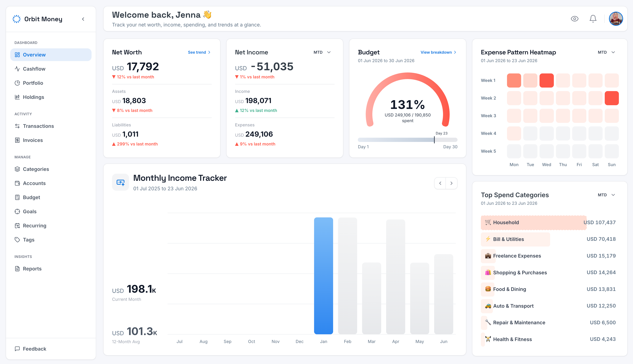Image resolution: width=633 pixels, height=364 pixels.
Task: Click the Portfolio pie icon
Action: (17, 83)
